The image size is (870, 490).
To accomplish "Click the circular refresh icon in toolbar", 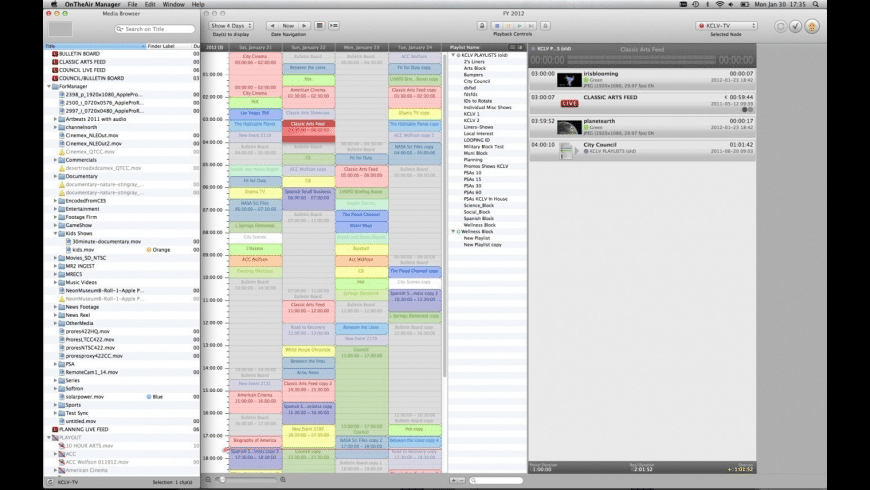I will 780,26.
